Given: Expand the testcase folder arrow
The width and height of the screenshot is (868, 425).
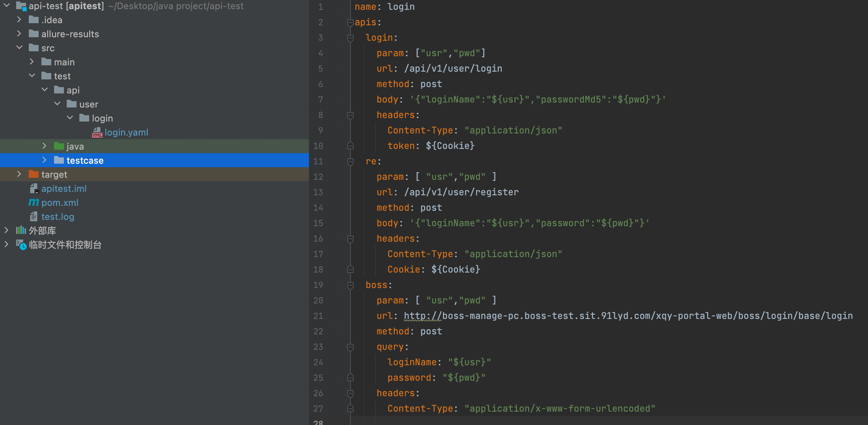Looking at the screenshot, I should click(x=45, y=160).
